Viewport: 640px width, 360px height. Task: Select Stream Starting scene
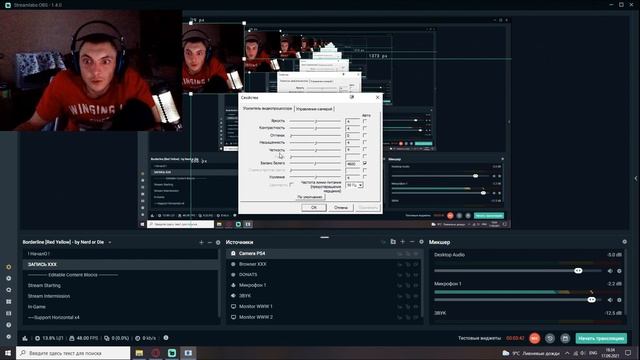click(x=120, y=286)
